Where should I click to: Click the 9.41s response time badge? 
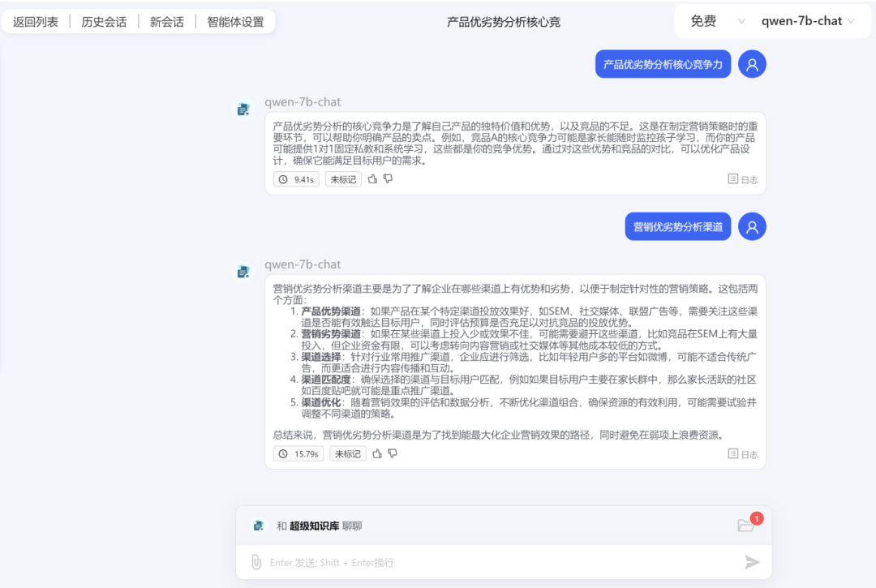pos(296,179)
